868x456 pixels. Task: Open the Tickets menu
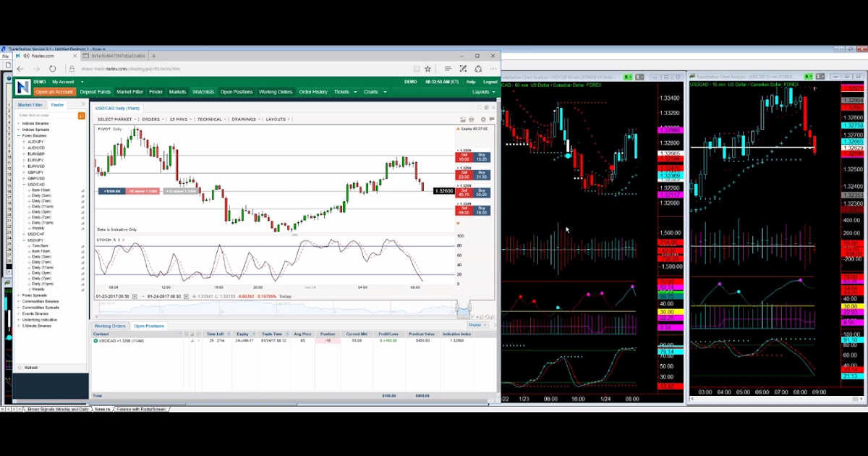click(x=344, y=92)
